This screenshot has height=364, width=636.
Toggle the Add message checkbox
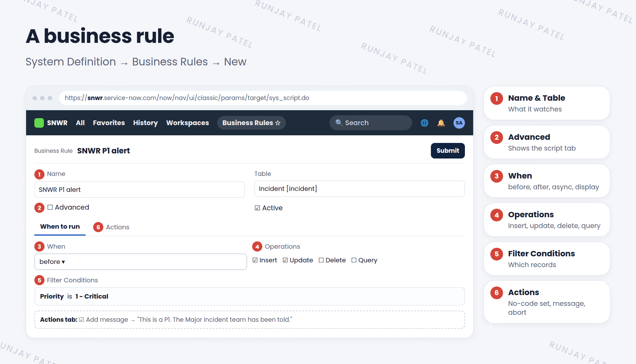[82, 320]
